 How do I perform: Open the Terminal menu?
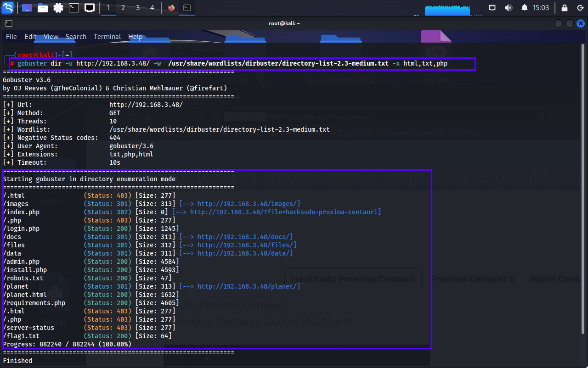[x=107, y=37]
